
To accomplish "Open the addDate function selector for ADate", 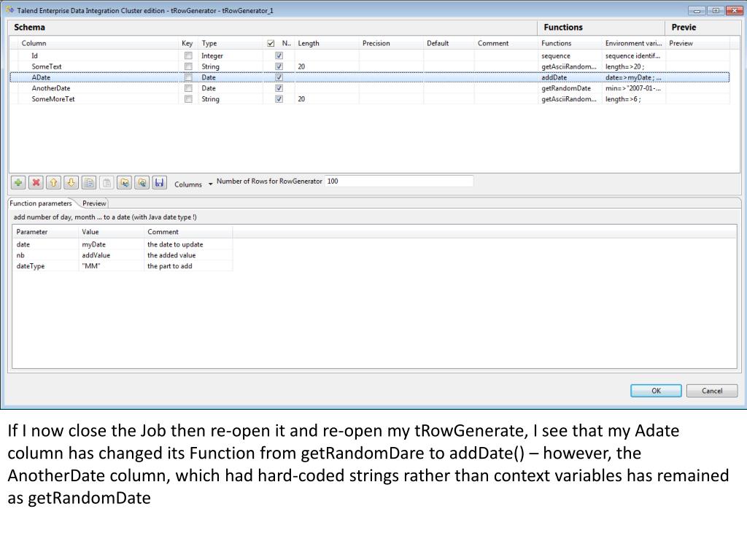I will tap(570, 77).
